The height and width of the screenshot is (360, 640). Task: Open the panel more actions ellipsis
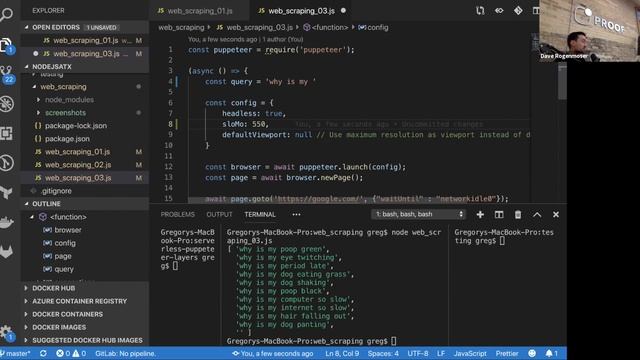(296, 215)
